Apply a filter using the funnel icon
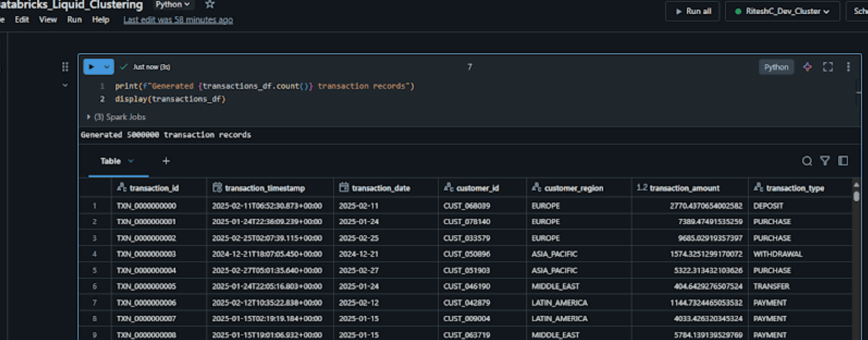This screenshot has width=868, height=340. 825,161
